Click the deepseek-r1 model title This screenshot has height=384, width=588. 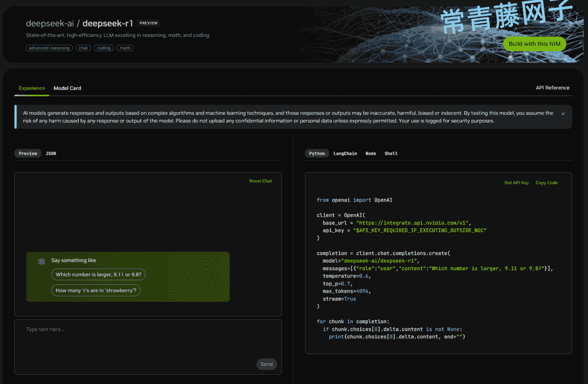108,23
